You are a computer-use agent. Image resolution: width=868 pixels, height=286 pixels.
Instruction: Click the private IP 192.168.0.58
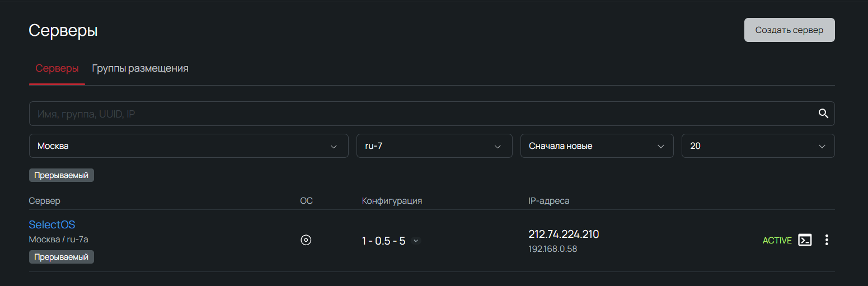pos(552,249)
